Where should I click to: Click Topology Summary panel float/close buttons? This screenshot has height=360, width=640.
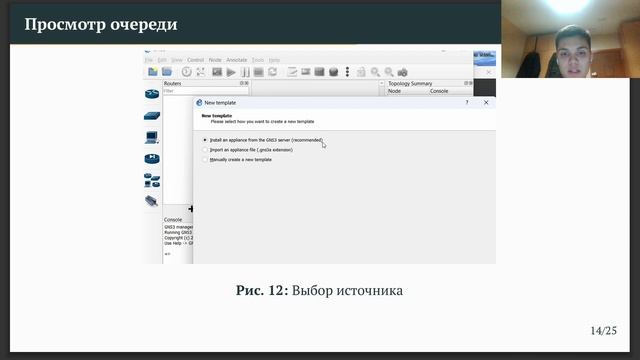(468, 83)
